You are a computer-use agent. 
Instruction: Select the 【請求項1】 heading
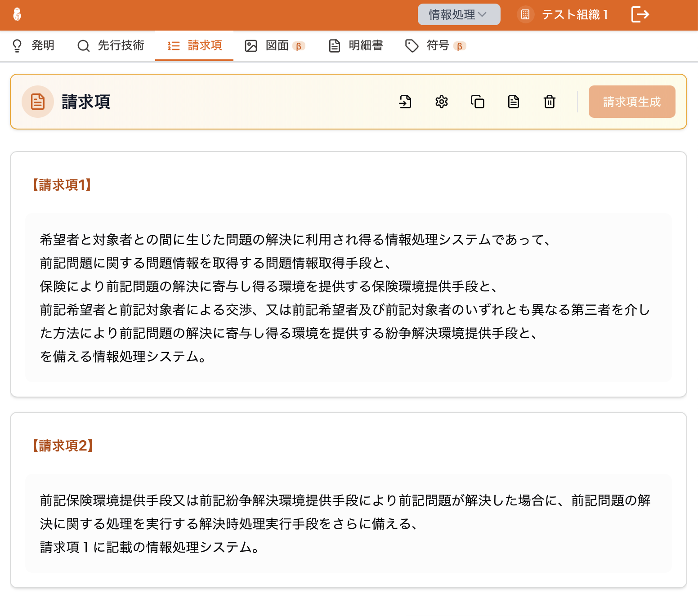pos(61,185)
